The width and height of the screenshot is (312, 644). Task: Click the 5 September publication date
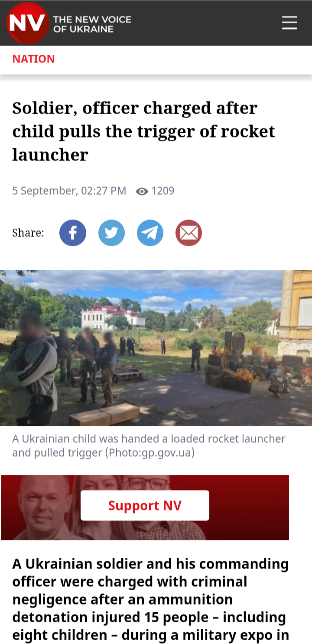tap(69, 191)
